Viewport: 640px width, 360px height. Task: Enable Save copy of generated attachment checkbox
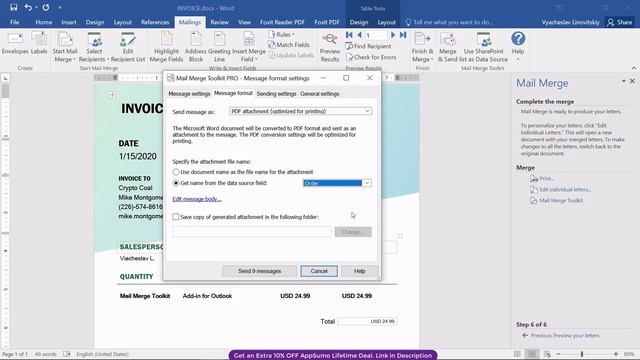click(176, 217)
